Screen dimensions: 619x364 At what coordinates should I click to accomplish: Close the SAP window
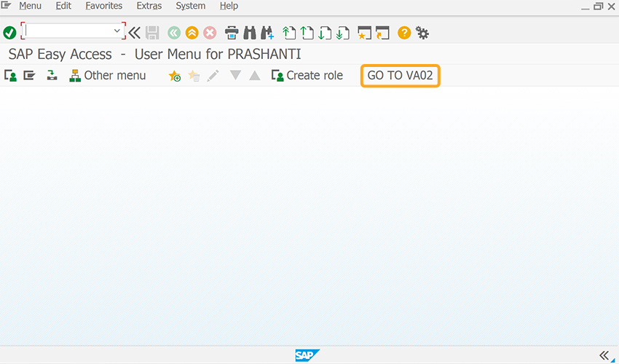coord(612,7)
